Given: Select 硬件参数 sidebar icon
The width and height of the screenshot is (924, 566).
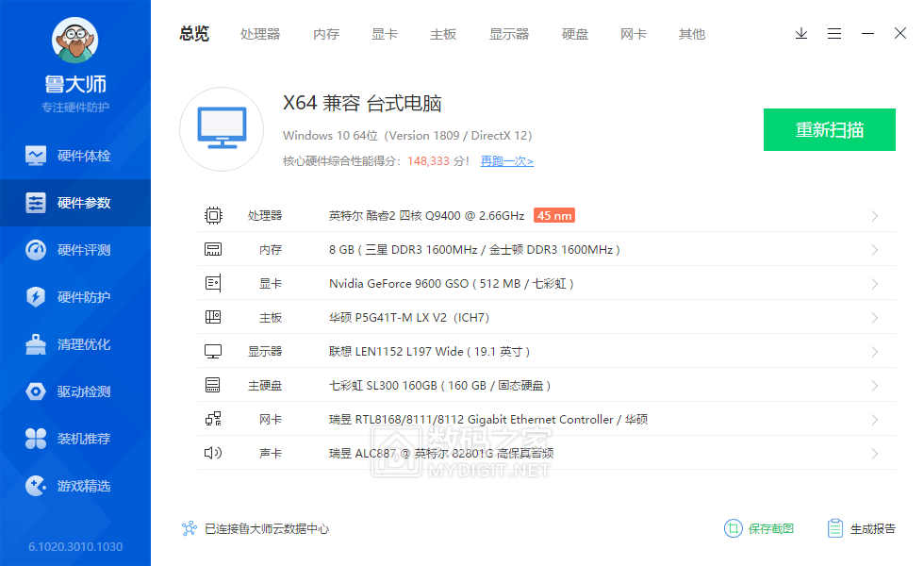Looking at the screenshot, I should 36,203.
